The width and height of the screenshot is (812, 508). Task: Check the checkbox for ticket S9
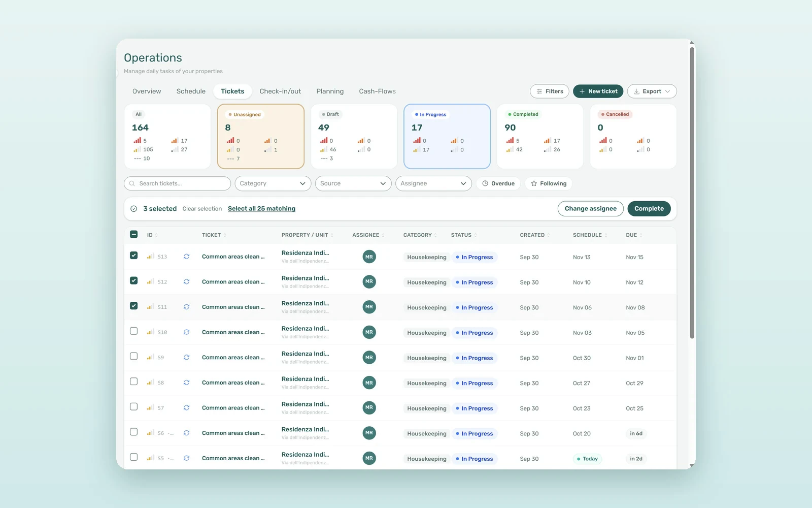[134, 356]
